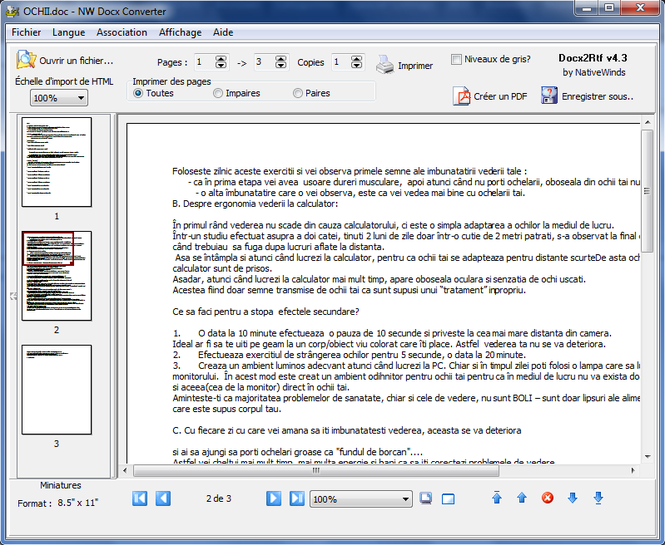Enable Niveaux de gris checkbox
Image resolution: width=665 pixels, height=545 pixels.
click(456, 59)
